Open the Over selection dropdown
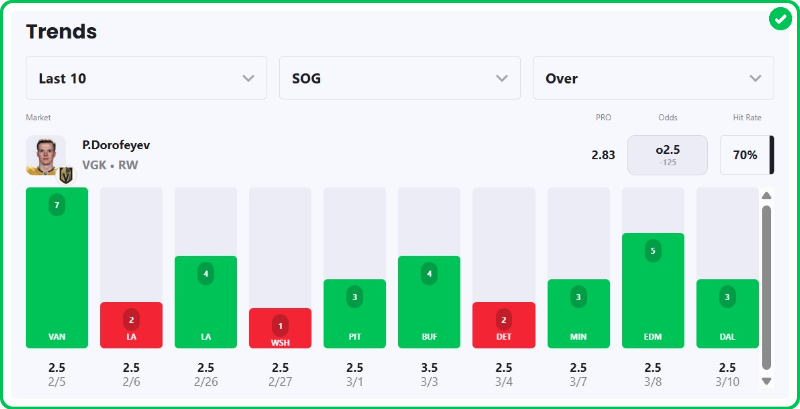Screen dimensions: 800x409 click(653, 78)
